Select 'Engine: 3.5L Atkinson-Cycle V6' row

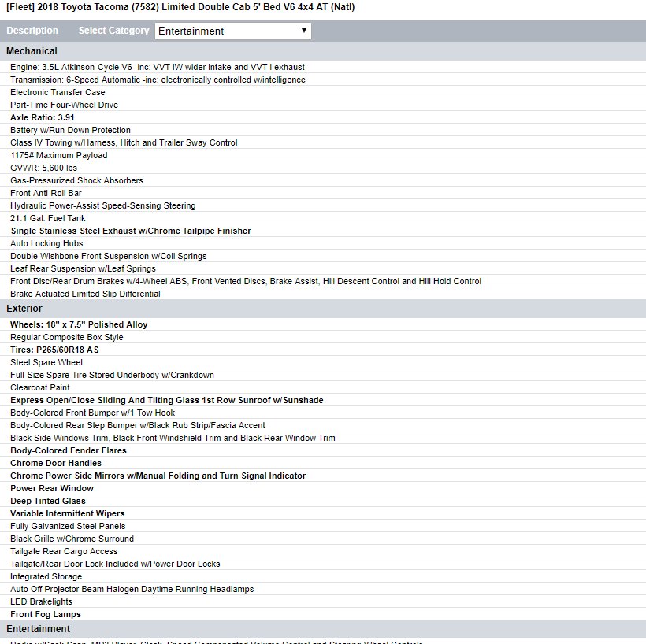(x=323, y=67)
